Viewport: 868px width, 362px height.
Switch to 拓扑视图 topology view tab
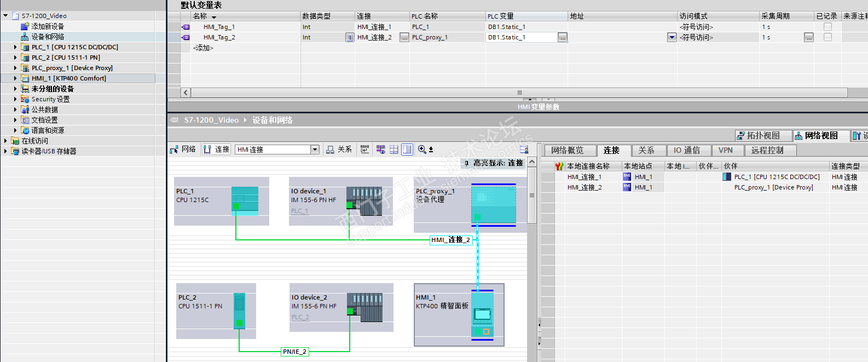tap(763, 135)
